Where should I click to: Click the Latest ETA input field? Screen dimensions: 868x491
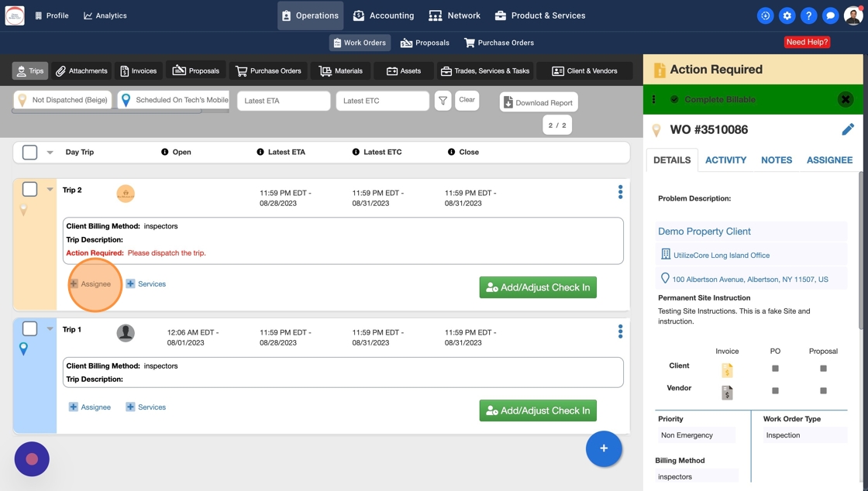[284, 101]
